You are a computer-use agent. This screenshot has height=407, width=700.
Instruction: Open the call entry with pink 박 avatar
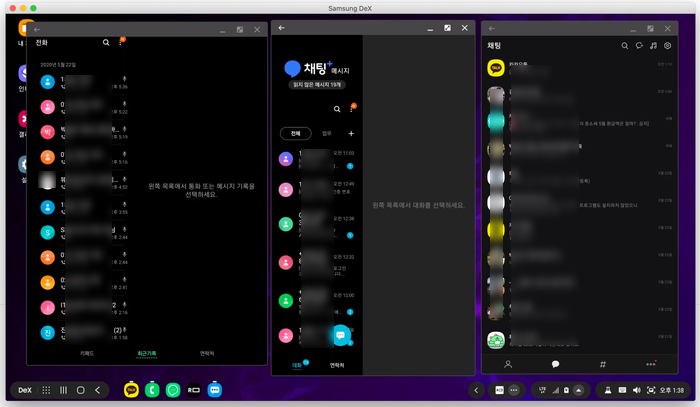coord(84,133)
